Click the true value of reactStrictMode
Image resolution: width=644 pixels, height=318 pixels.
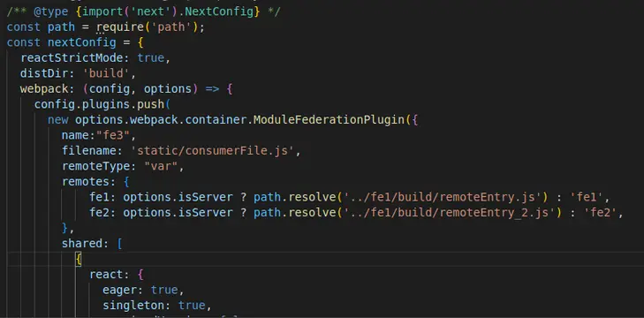[150, 58]
